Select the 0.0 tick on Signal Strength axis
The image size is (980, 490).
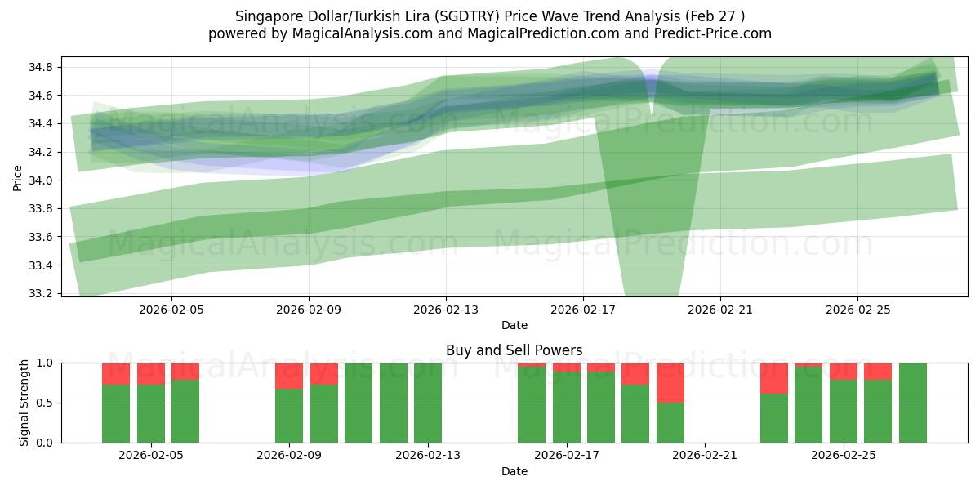[46, 443]
